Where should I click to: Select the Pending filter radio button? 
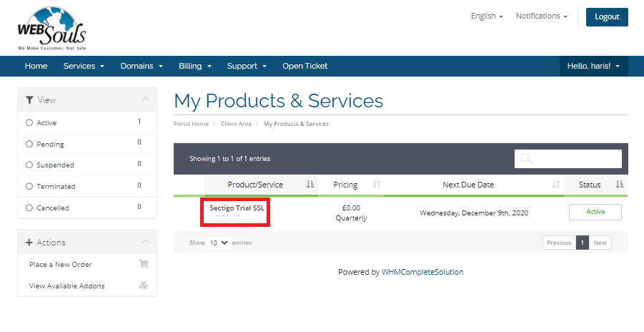tap(29, 144)
